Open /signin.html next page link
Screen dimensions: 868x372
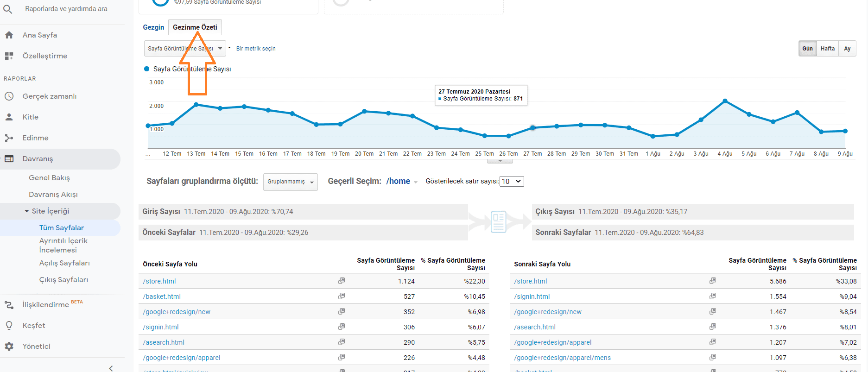tap(532, 296)
